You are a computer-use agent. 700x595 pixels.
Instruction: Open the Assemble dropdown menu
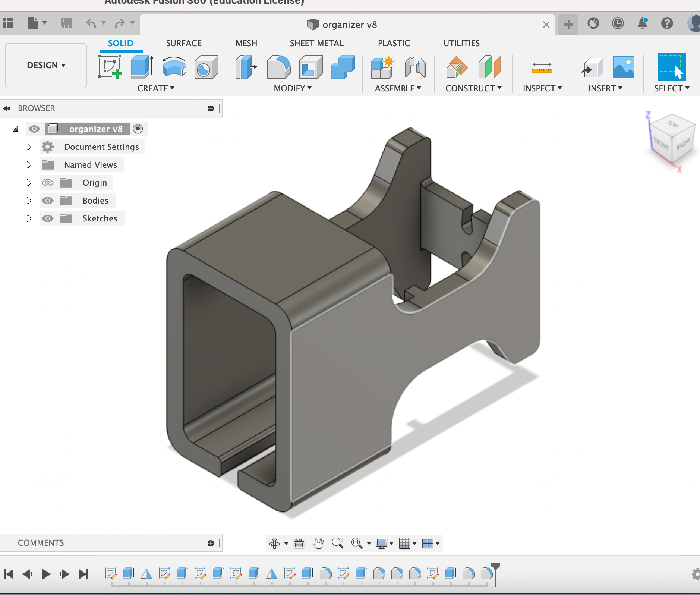398,88
